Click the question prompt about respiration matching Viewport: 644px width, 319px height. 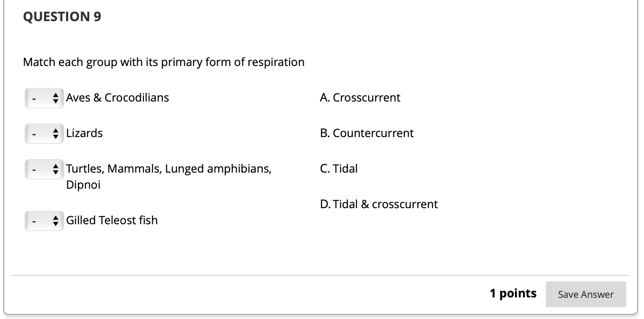[164, 62]
